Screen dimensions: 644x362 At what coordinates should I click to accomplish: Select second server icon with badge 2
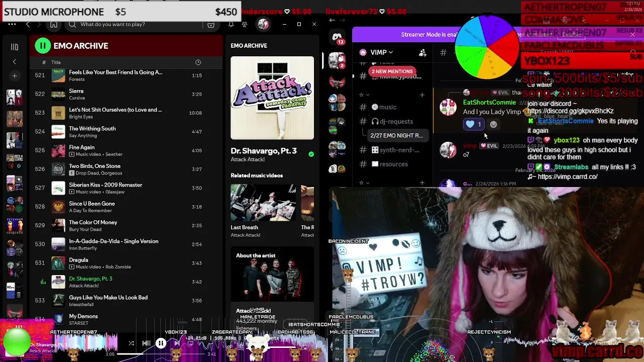click(337, 60)
